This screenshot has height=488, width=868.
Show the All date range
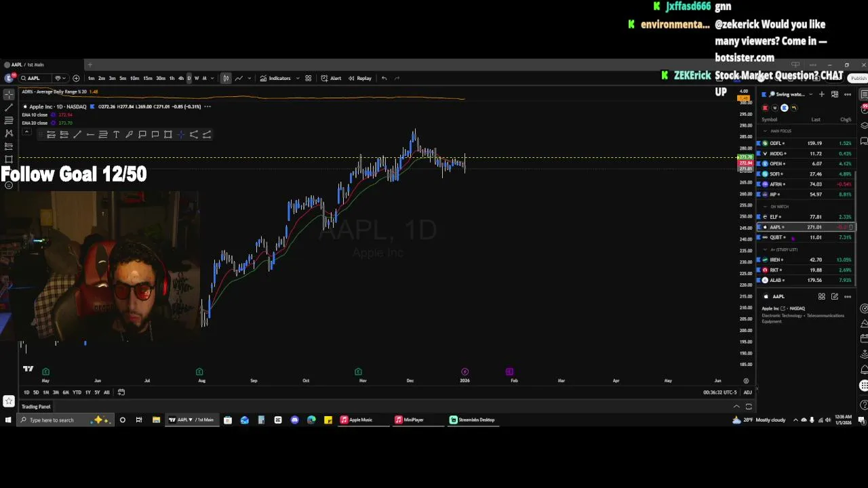click(106, 392)
